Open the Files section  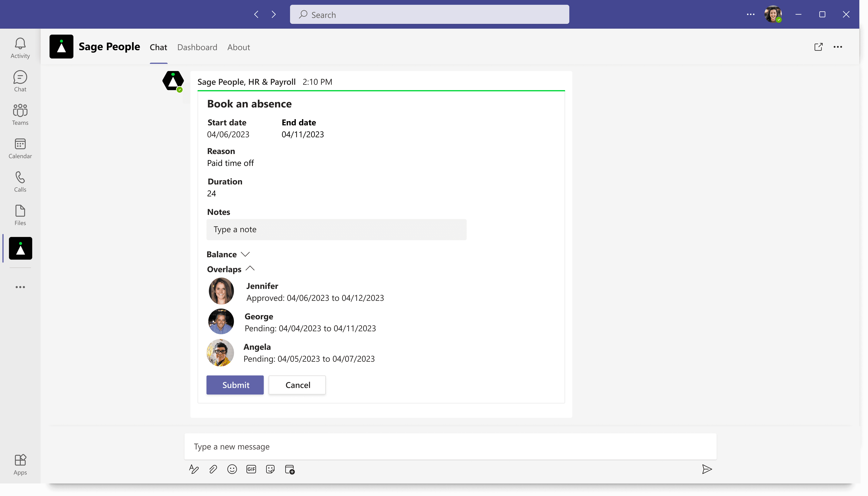click(x=20, y=215)
